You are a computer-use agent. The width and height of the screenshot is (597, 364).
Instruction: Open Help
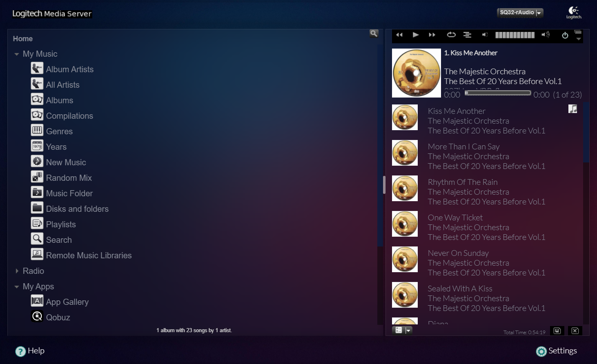[x=30, y=351]
